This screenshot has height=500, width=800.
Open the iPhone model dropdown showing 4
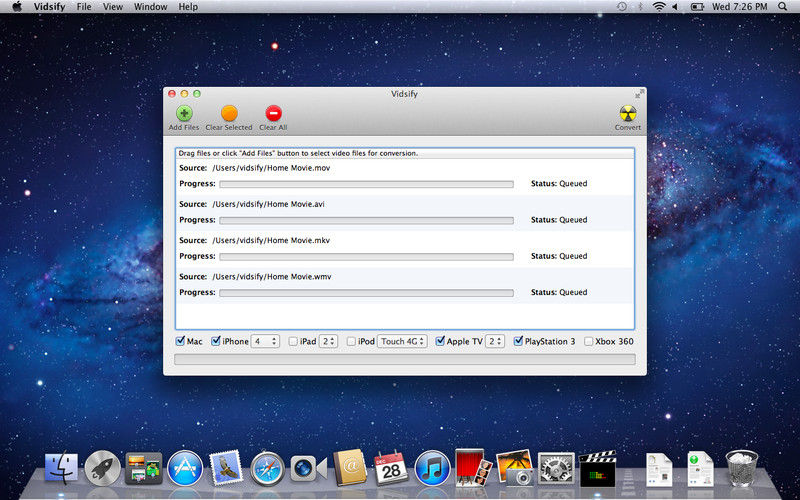pyautogui.click(x=265, y=341)
